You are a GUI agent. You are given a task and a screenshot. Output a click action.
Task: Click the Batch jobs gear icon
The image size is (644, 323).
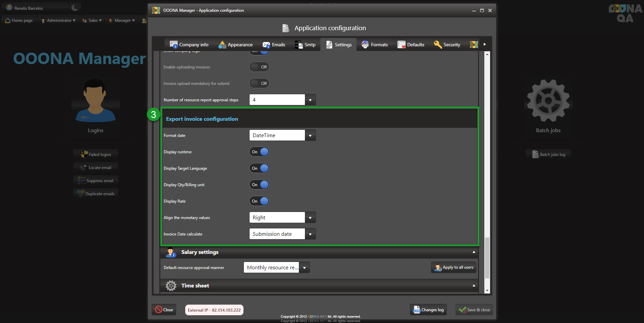(x=548, y=101)
